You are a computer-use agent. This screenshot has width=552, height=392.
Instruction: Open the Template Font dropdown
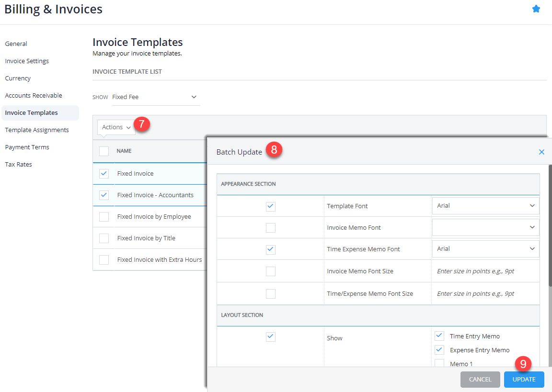point(485,205)
